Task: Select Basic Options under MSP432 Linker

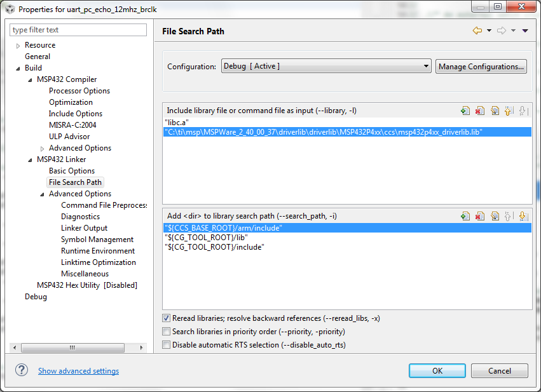Action: pyautogui.click(x=72, y=171)
